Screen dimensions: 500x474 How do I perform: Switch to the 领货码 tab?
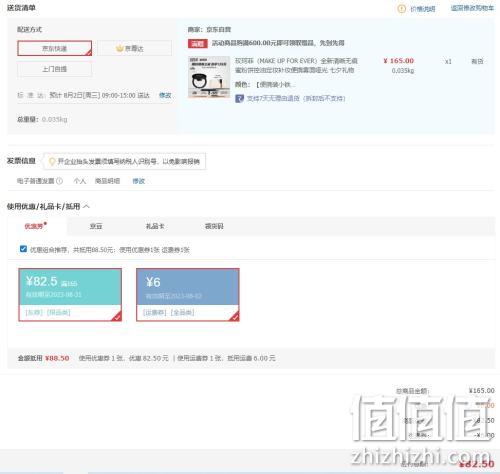[x=214, y=226]
